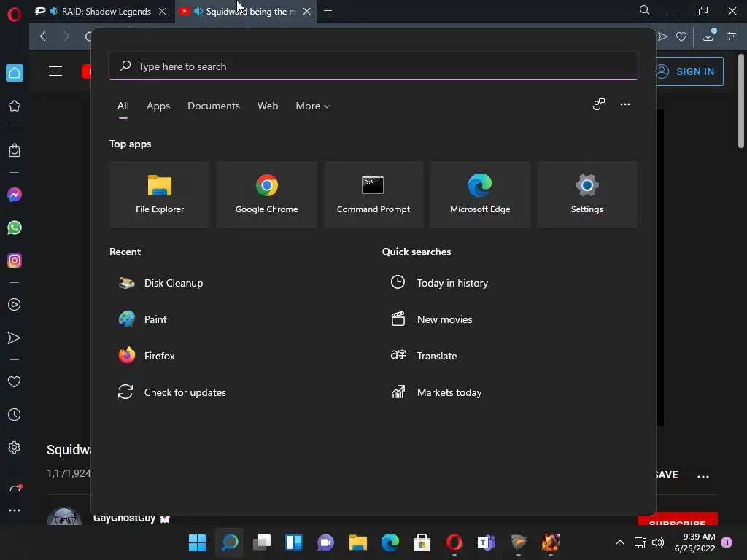Show hidden system tray icons
Screen dimensions: 747x560
tap(620, 542)
